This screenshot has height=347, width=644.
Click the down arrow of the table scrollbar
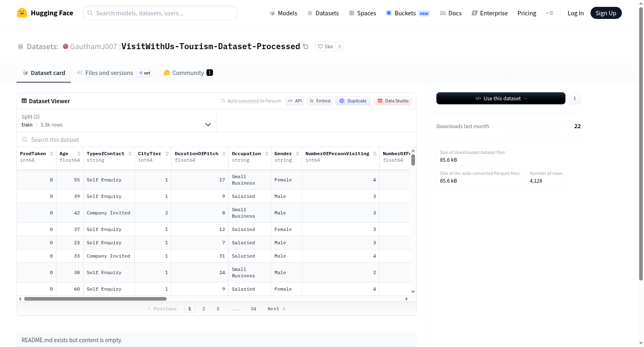point(413,292)
